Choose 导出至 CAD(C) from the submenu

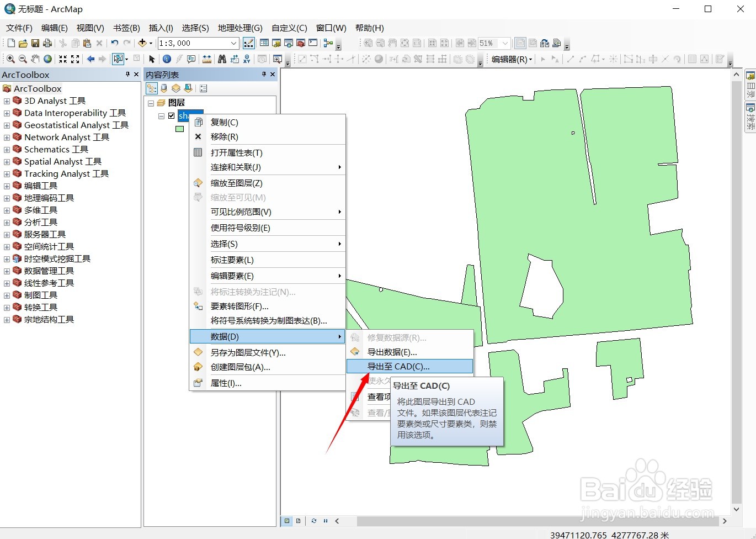(409, 366)
